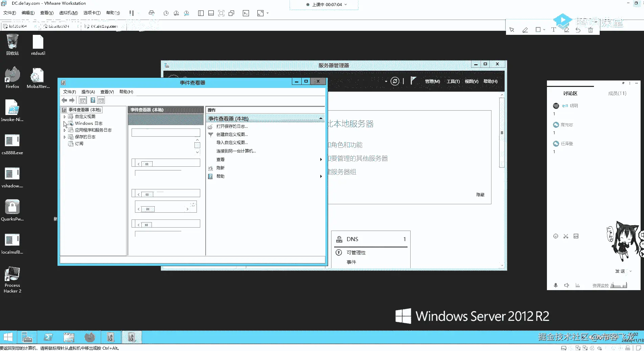Launch Process Hacker 2 shortcut
Screen dimensions: 644x351
(x=13, y=280)
